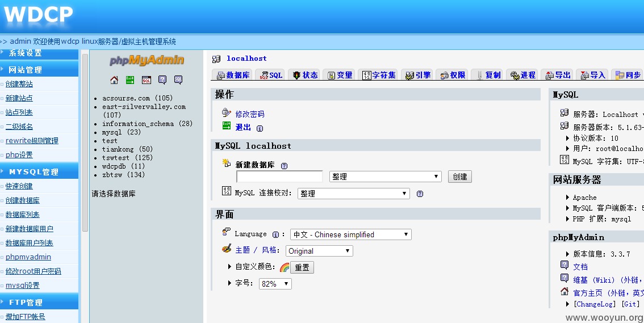Click the green exit icon in sidebar
The image size is (644, 323).
click(130, 80)
